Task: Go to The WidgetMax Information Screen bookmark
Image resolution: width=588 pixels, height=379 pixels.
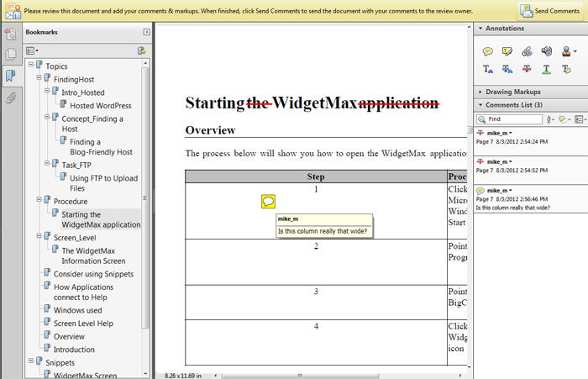Action: (x=93, y=256)
